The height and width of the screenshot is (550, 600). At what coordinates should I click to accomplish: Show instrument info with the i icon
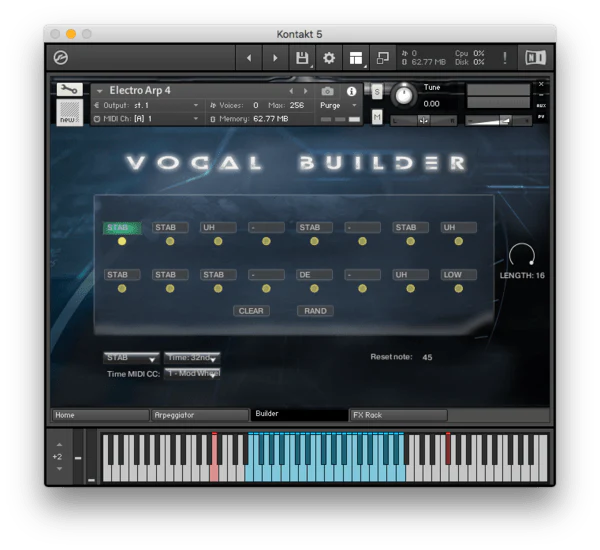tap(351, 91)
